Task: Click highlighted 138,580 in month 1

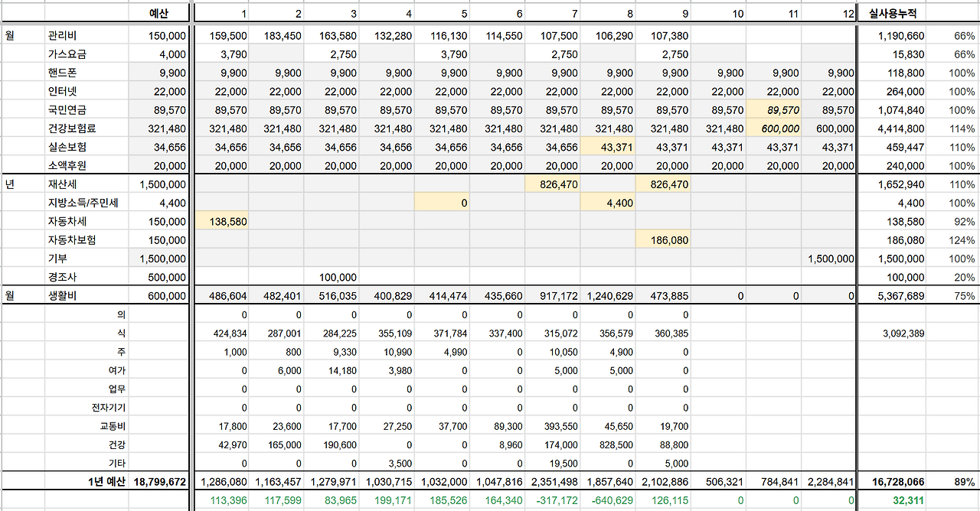Action: click(227, 222)
